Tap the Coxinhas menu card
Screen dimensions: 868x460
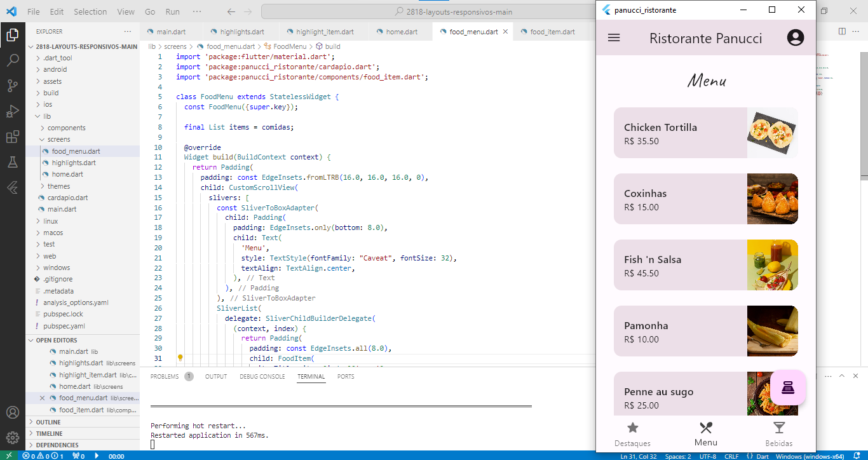pos(706,199)
